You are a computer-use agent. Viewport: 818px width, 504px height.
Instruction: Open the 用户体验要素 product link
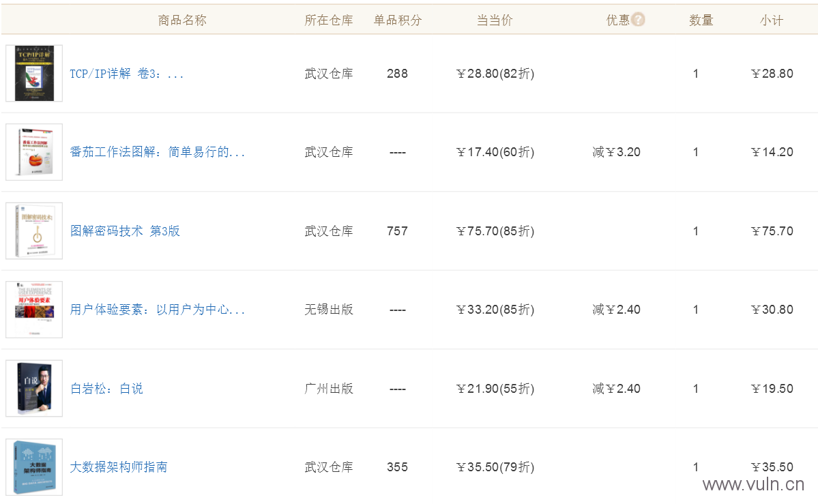pos(158,310)
